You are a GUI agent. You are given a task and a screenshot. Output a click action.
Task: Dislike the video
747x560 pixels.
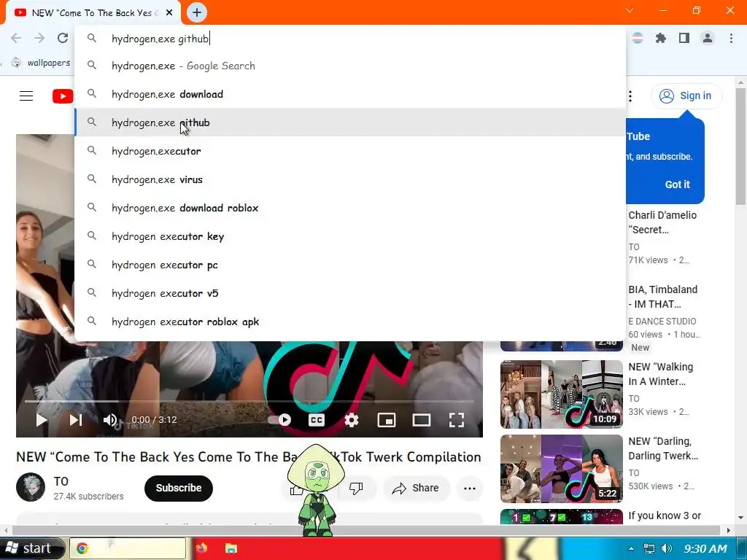356,488
